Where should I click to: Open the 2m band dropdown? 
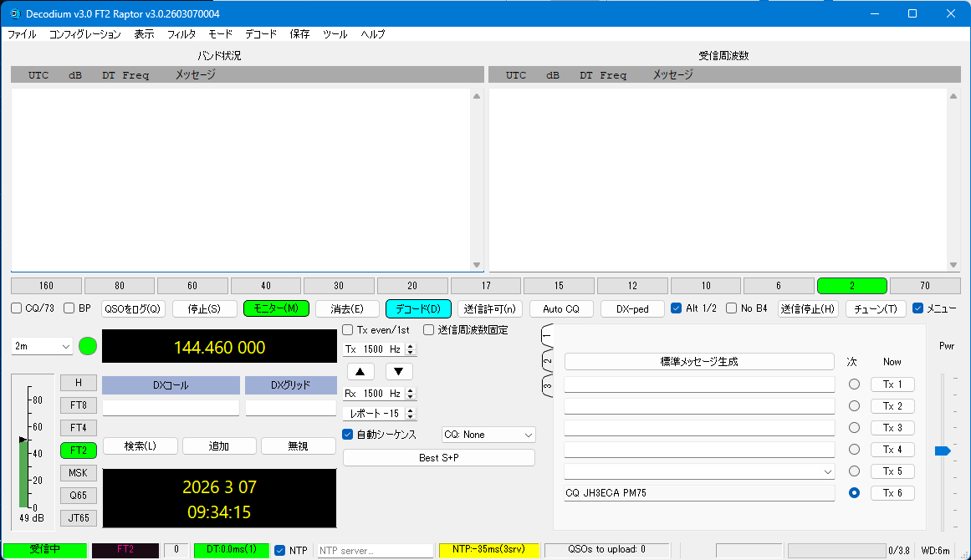pos(43,346)
